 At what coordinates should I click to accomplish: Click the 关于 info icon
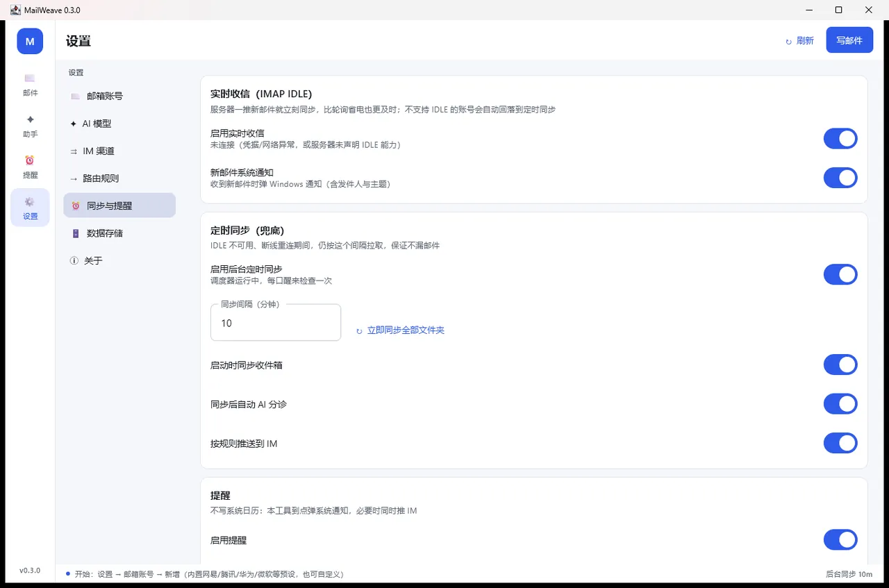click(x=74, y=261)
